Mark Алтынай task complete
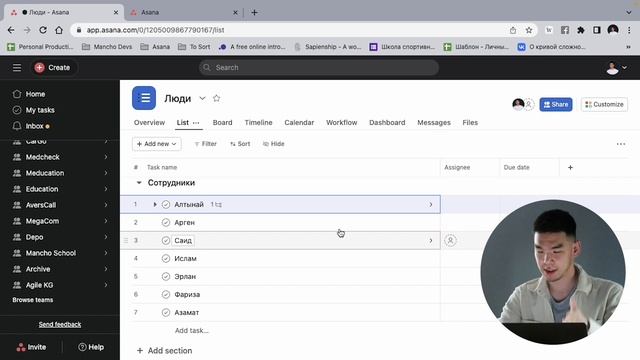This screenshot has width=640, height=360. [166, 204]
